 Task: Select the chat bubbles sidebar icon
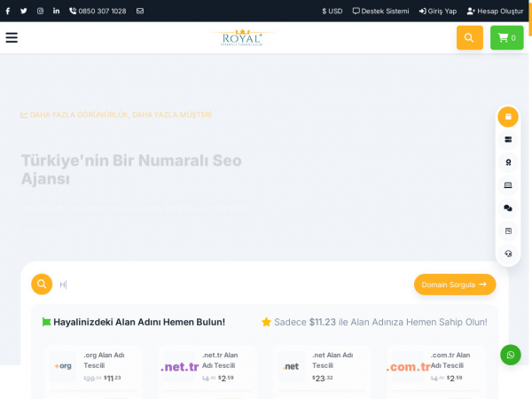pos(508,207)
